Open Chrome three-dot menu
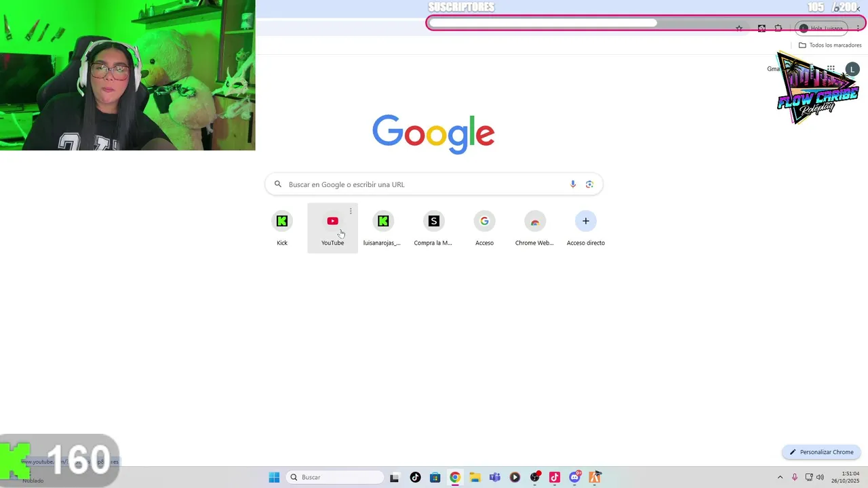The image size is (868, 488). pyautogui.click(x=859, y=28)
